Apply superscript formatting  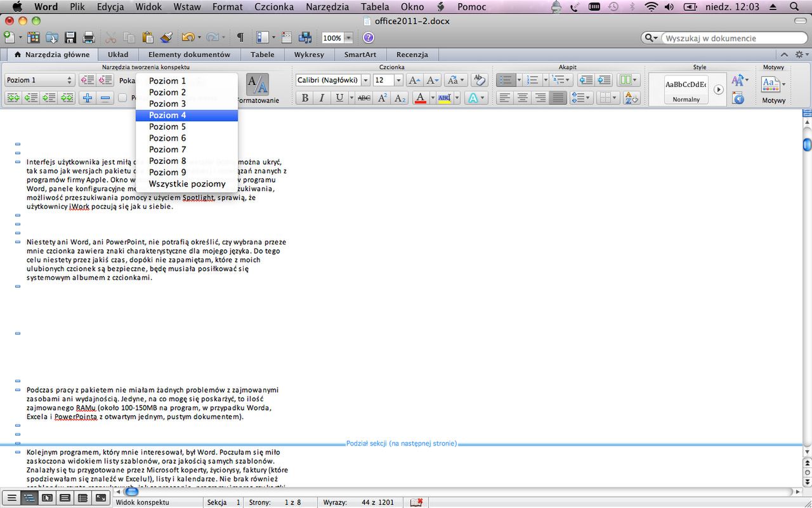382,98
